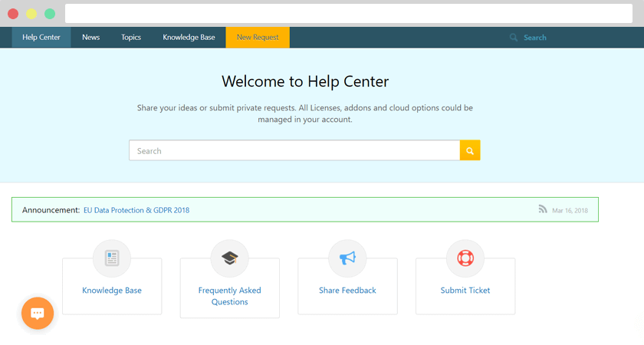Click the browser address bar
This screenshot has height=345, width=644.
tap(349, 14)
